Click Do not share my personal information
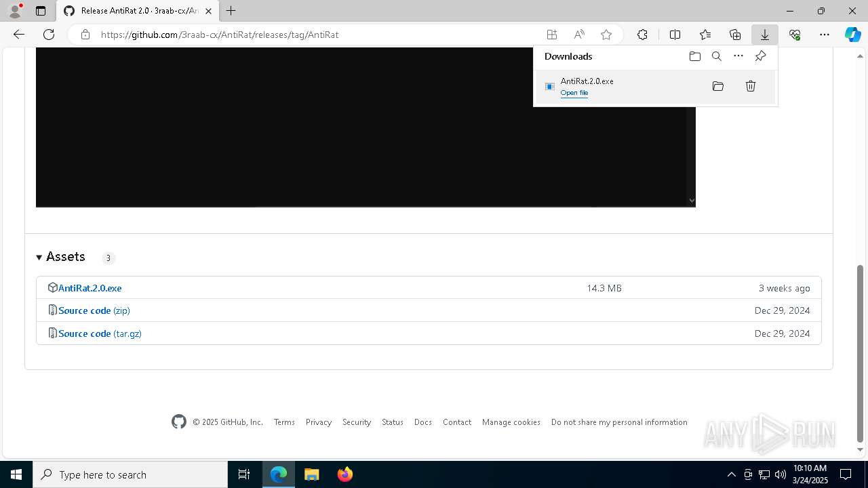Screen dimensions: 868x488 pyautogui.click(x=619, y=422)
